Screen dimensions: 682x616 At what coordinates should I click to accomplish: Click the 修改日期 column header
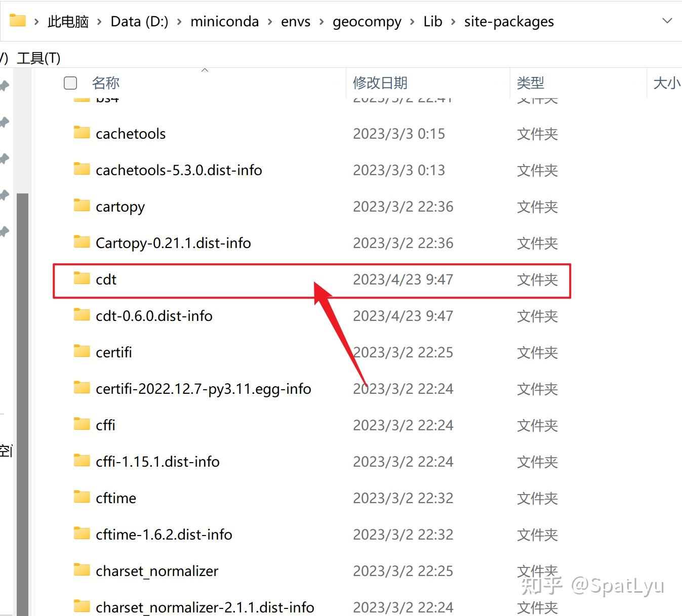click(x=380, y=83)
